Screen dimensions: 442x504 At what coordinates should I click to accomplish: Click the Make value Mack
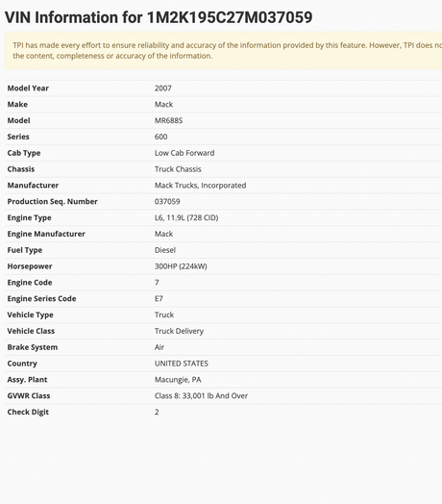(163, 104)
